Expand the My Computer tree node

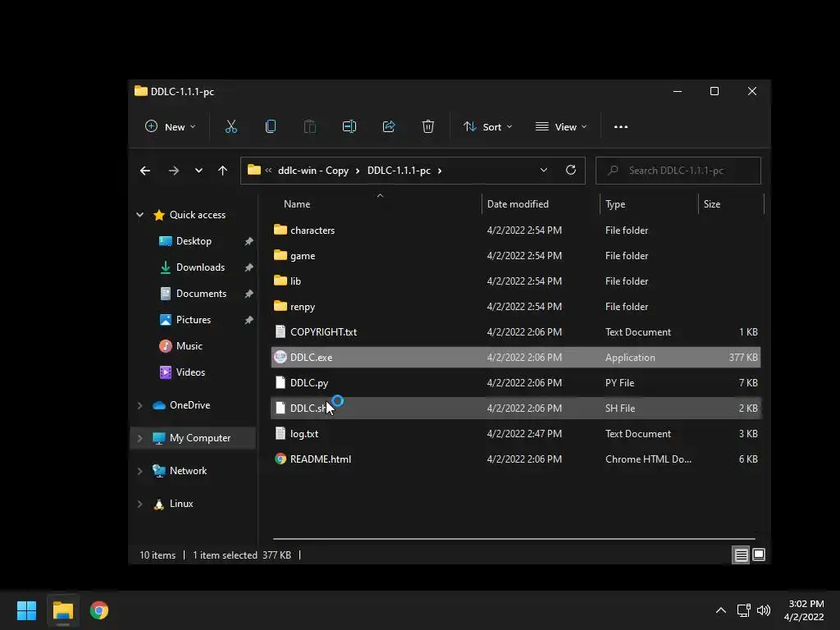(139, 438)
